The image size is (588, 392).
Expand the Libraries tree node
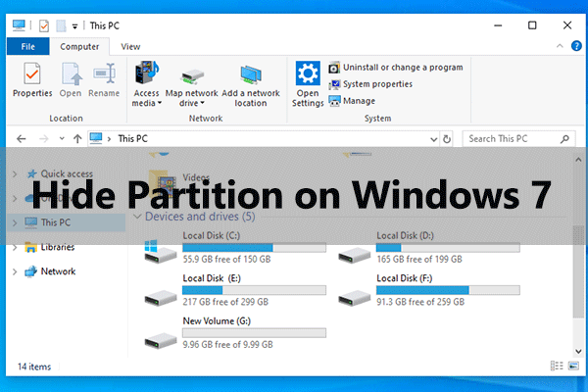pos(15,247)
